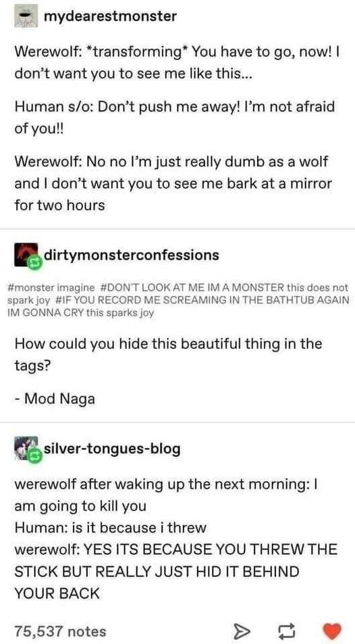Click the red heart like icon
Viewport: 355px width, 644px height.
[333, 630]
